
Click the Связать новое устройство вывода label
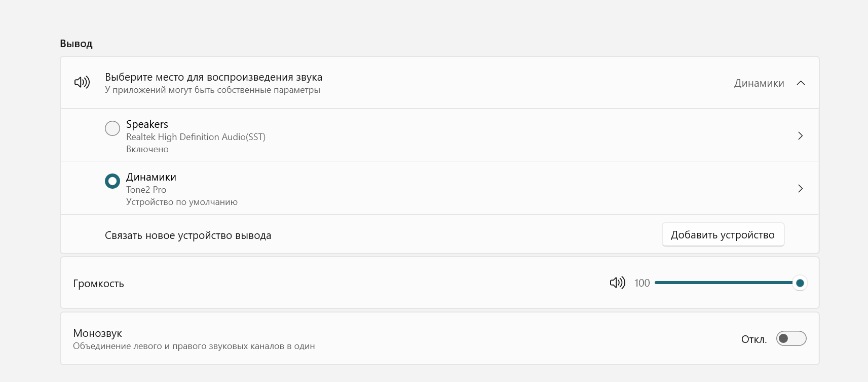(188, 235)
